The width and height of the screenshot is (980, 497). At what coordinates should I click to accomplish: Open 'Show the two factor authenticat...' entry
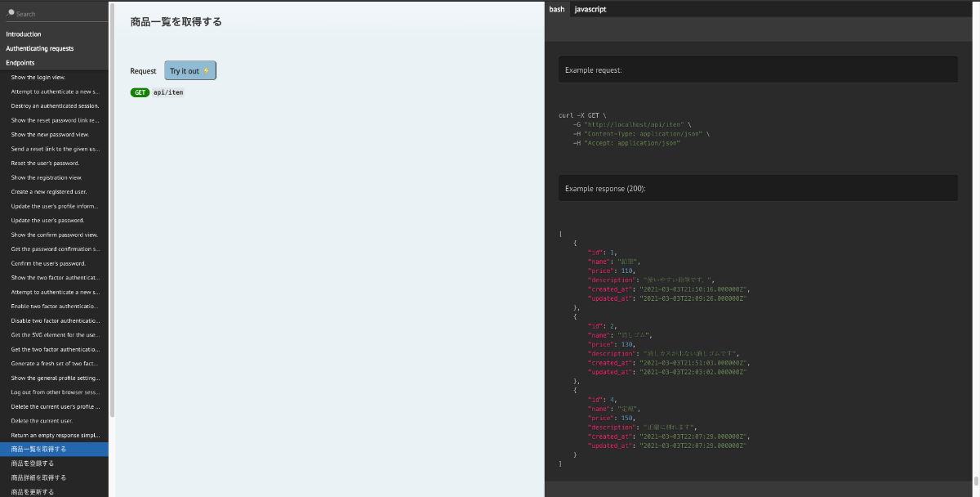[54, 277]
